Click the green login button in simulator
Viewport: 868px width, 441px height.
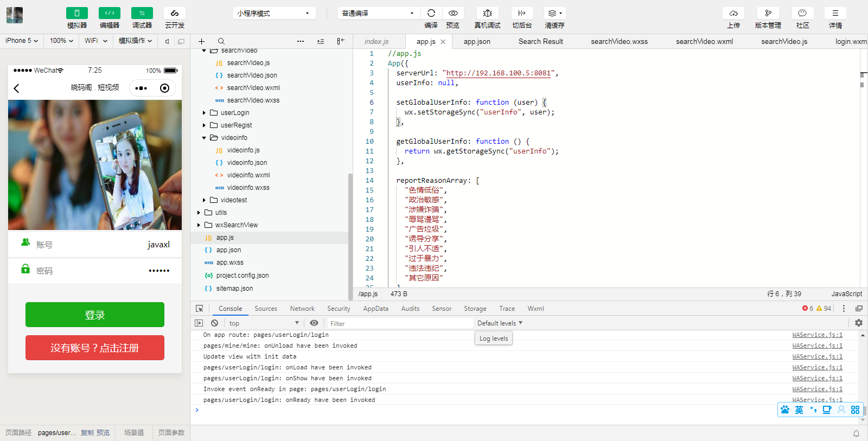pos(95,315)
